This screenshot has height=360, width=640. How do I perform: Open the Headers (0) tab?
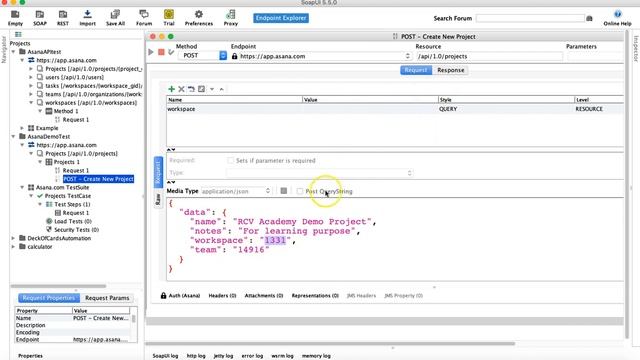point(222,296)
